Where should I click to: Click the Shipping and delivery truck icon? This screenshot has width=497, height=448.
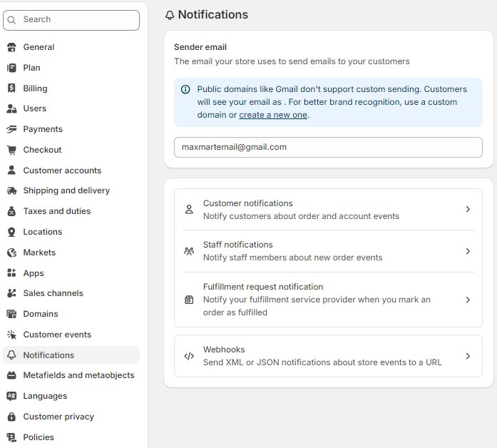(11, 190)
